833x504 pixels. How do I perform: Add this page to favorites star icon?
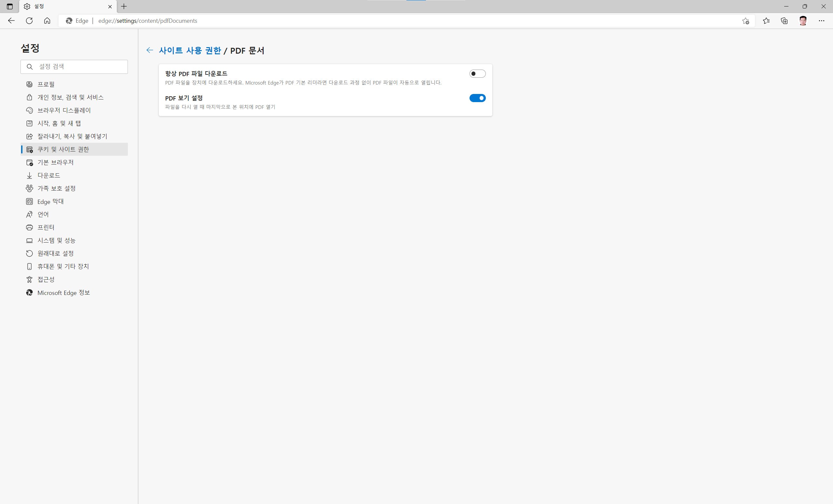[745, 21]
